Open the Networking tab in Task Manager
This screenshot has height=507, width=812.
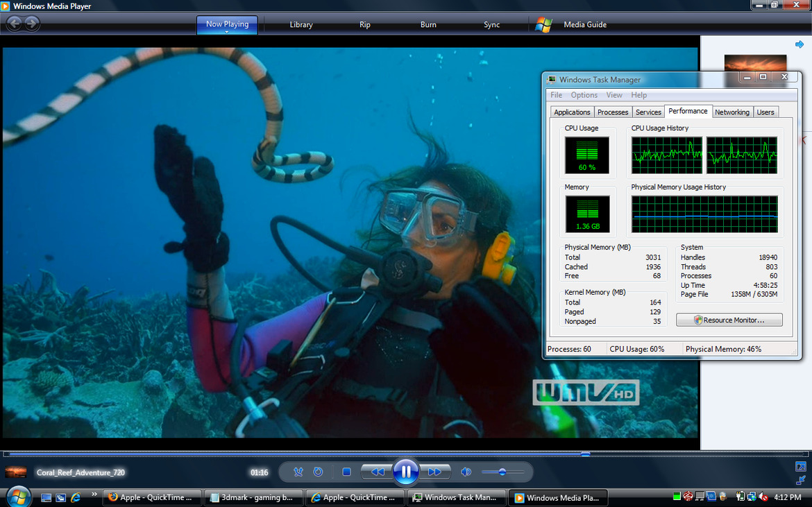click(x=731, y=112)
